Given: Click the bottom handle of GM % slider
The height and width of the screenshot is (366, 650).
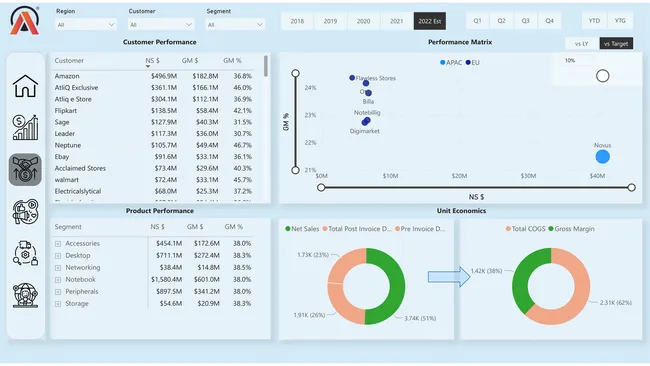Looking at the screenshot, I should coord(295,170).
